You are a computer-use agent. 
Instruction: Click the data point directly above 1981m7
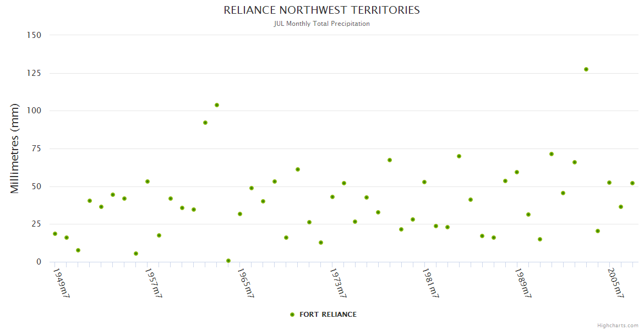(x=424, y=182)
